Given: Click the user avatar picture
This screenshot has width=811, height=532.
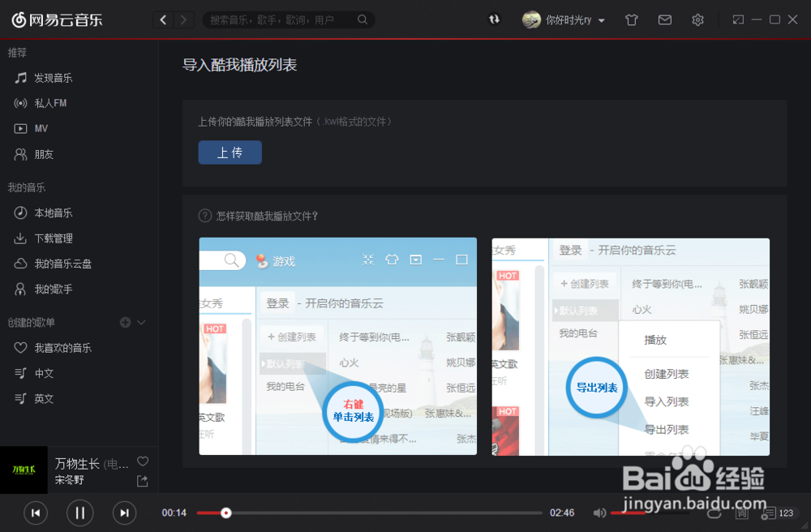Looking at the screenshot, I should 531,19.
